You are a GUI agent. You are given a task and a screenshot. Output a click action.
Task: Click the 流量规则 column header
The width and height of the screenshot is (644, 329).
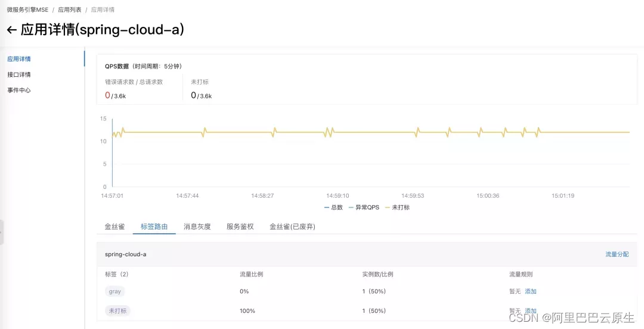521,274
